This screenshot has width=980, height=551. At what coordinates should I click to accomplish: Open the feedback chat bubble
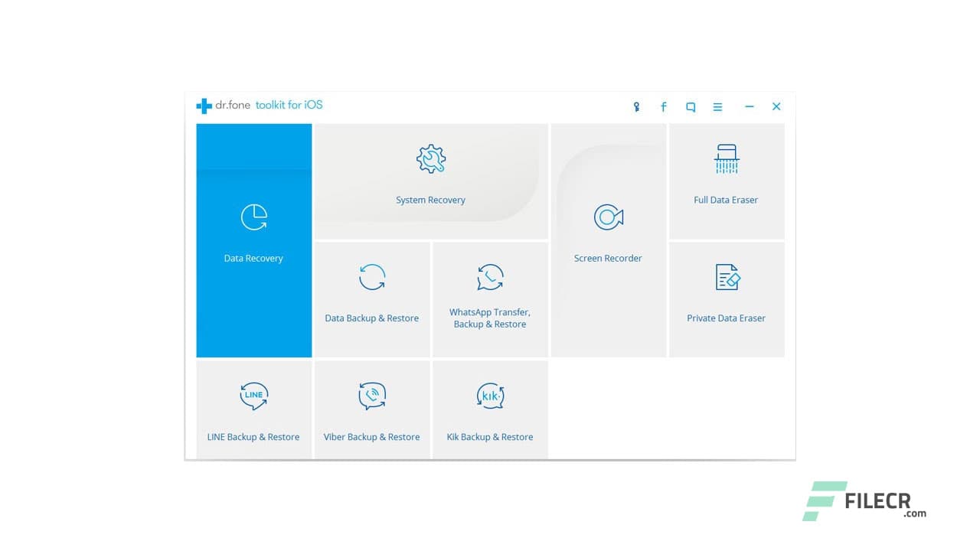click(x=690, y=106)
